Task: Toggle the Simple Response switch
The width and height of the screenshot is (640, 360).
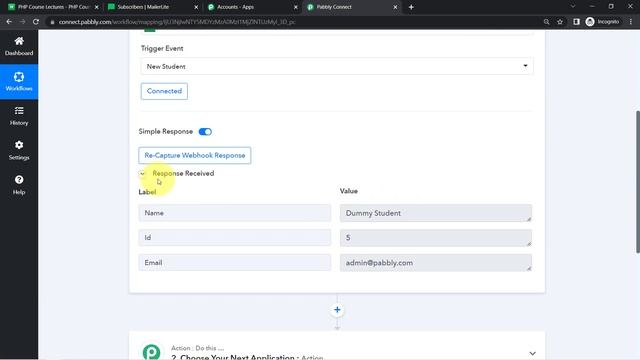Action: pyautogui.click(x=205, y=131)
